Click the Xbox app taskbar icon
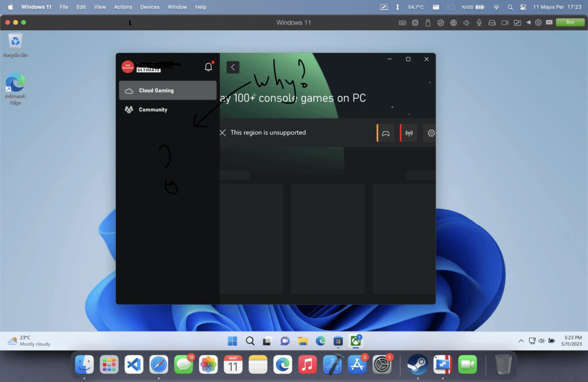Screen dimensions: 588x382 coord(356,341)
